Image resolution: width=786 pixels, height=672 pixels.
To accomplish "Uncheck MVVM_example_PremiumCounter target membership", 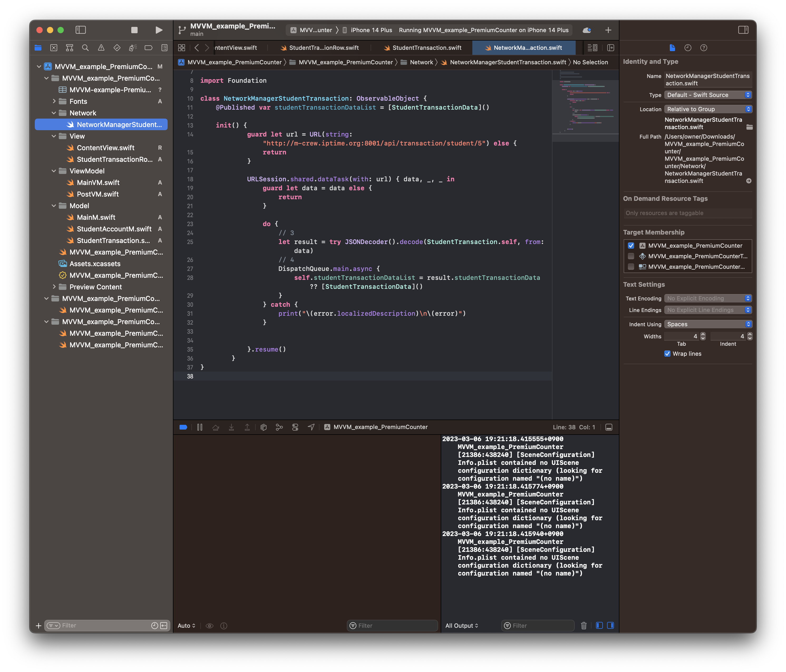I will (x=631, y=246).
